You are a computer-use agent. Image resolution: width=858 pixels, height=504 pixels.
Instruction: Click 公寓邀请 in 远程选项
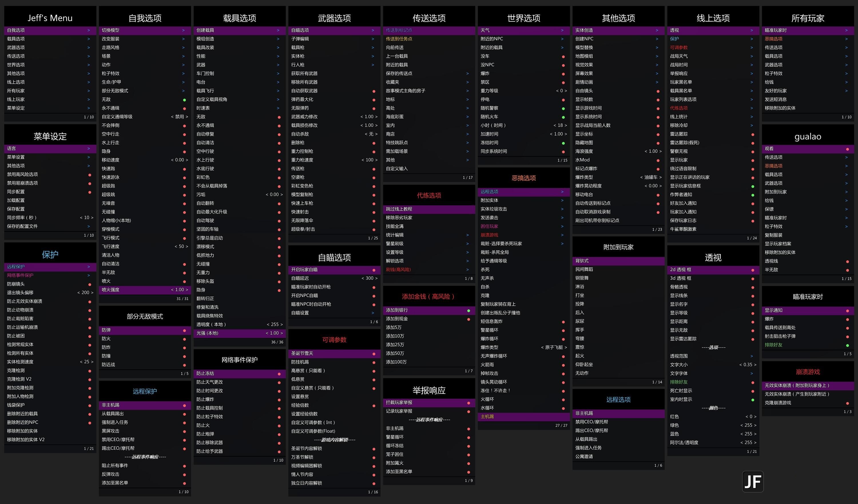coord(618,457)
